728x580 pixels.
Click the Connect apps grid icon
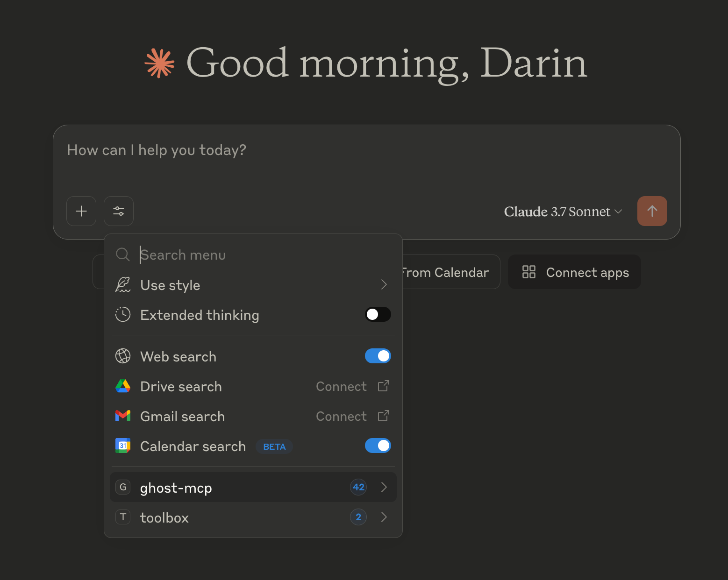pos(528,272)
